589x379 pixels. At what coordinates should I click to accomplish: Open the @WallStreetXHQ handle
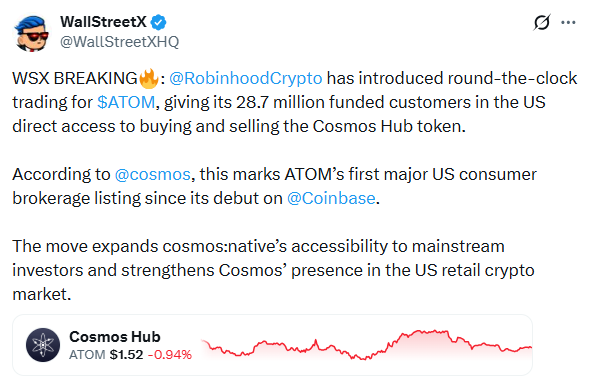pyautogui.click(x=119, y=42)
